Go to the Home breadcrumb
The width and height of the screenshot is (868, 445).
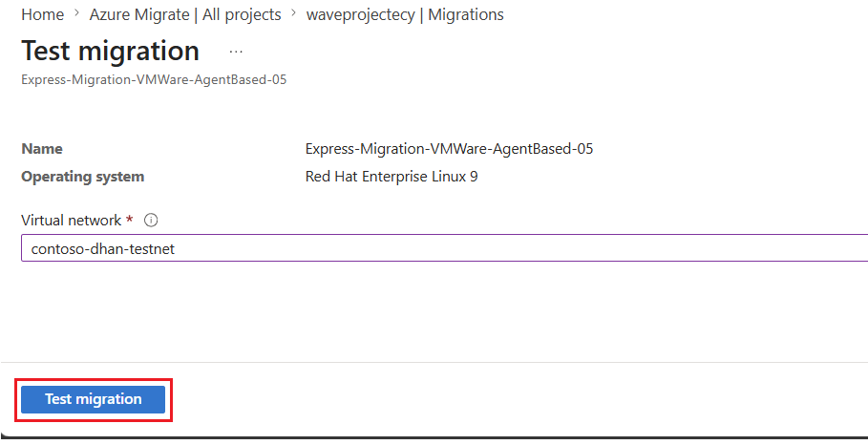[x=43, y=15]
